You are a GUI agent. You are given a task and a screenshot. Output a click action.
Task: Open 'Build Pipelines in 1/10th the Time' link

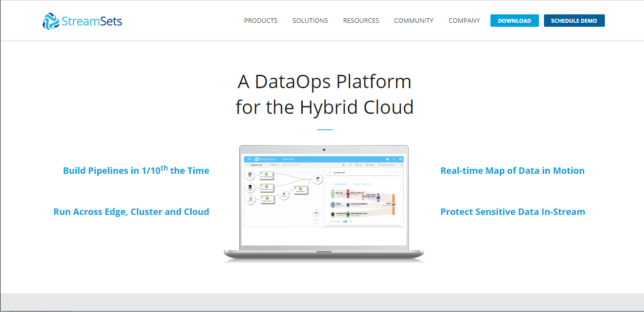pyautogui.click(x=136, y=170)
